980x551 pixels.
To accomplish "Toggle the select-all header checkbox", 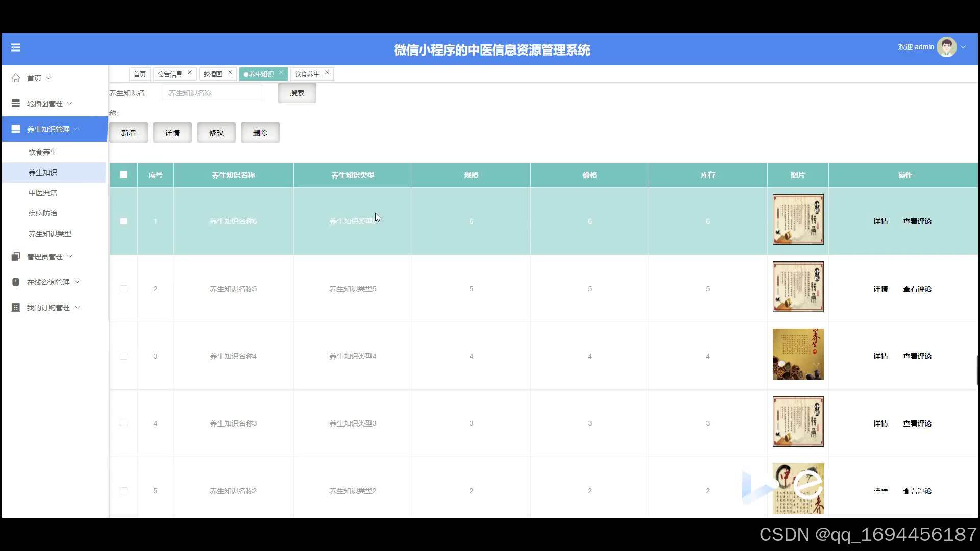I will [124, 175].
